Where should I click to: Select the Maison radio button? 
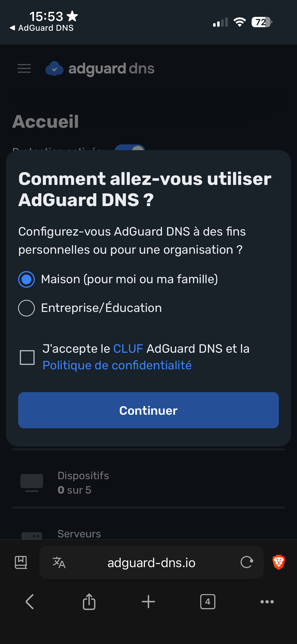pos(26,279)
